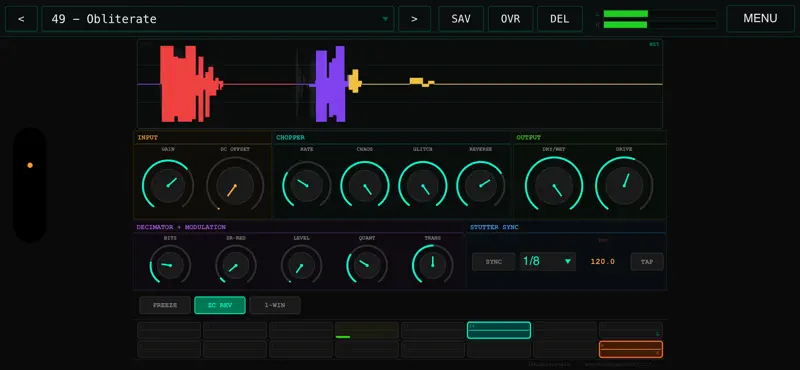Click the output level meter bars
This screenshot has width=800, height=370.
coord(660,19)
